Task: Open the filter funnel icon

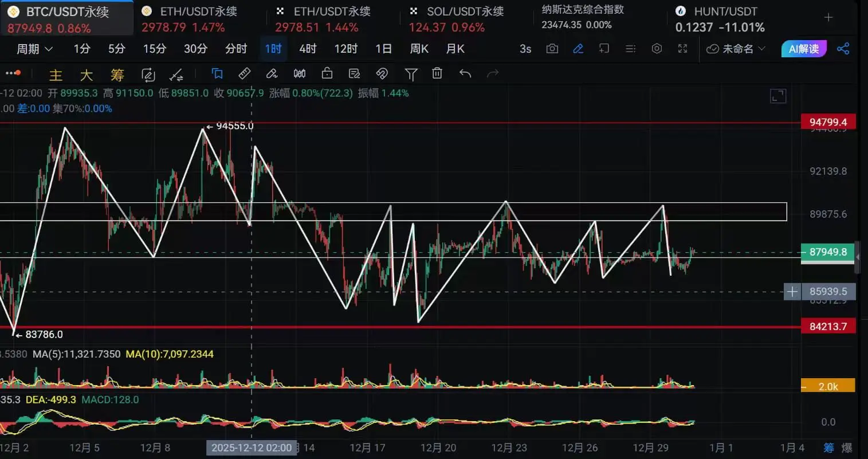Action: click(x=411, y=74)
